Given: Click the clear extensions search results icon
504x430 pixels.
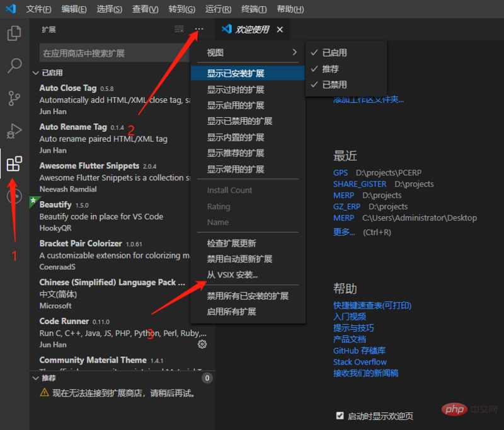Looking at the screenshot, I should (179, 29).
